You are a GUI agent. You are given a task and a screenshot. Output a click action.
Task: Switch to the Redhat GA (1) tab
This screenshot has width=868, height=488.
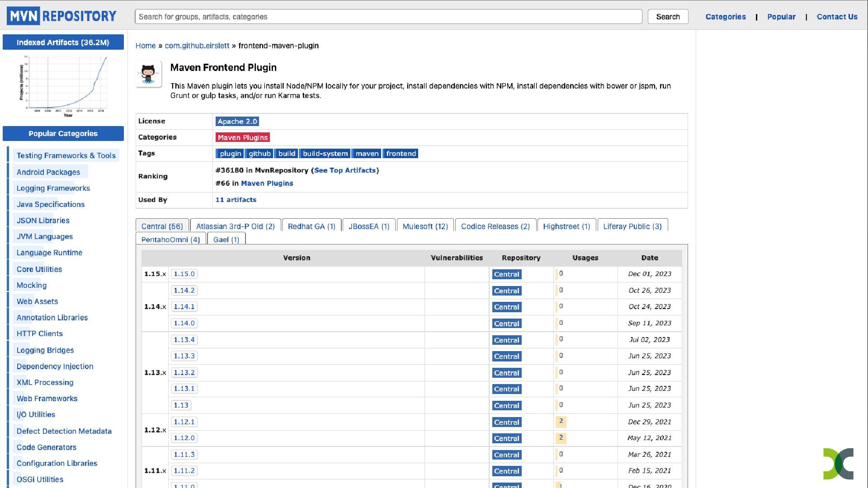pos(311,226)
